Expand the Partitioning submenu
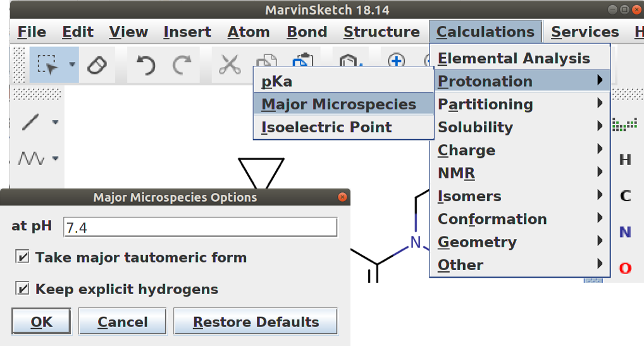Image resolution: width=644 pixels, height=346 pixels. 519,104
